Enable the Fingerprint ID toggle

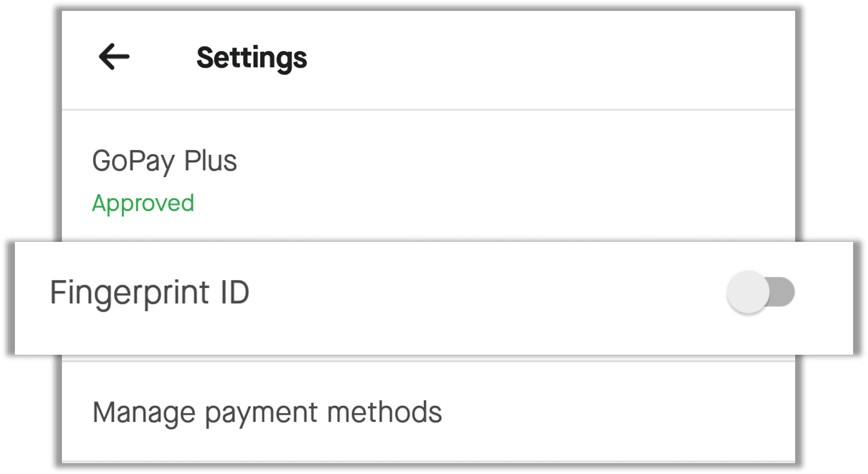tap(760, 293)
